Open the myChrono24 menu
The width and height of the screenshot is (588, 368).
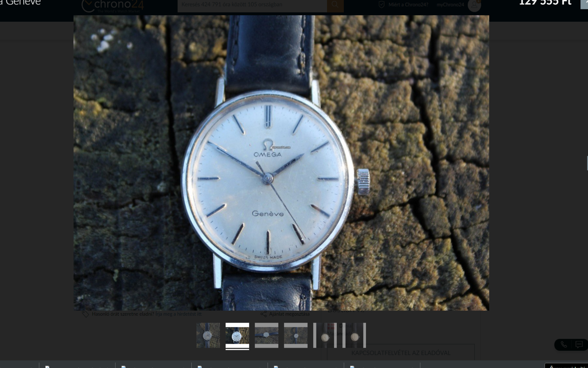pyautogui.click(x=450, y=5)
